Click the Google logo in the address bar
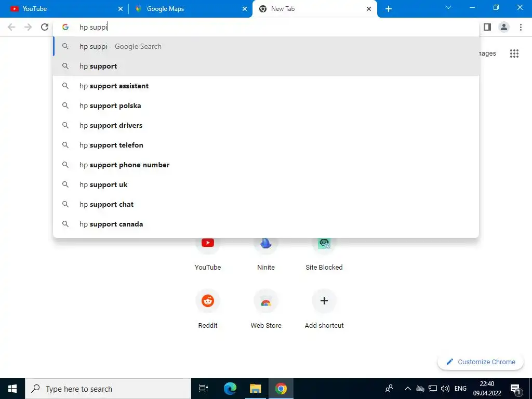 (65, 27)
